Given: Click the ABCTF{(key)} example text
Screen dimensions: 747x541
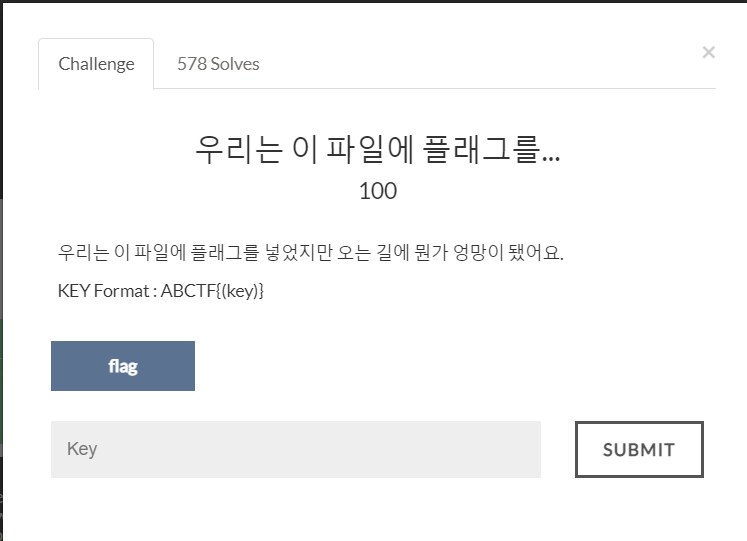Looking at the screenshot, I should coord(212,291).
